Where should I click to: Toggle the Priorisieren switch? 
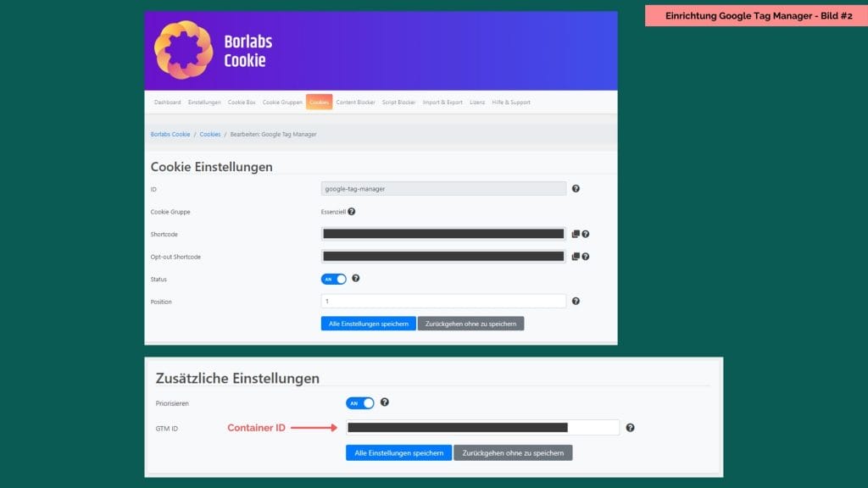[360, 403]
